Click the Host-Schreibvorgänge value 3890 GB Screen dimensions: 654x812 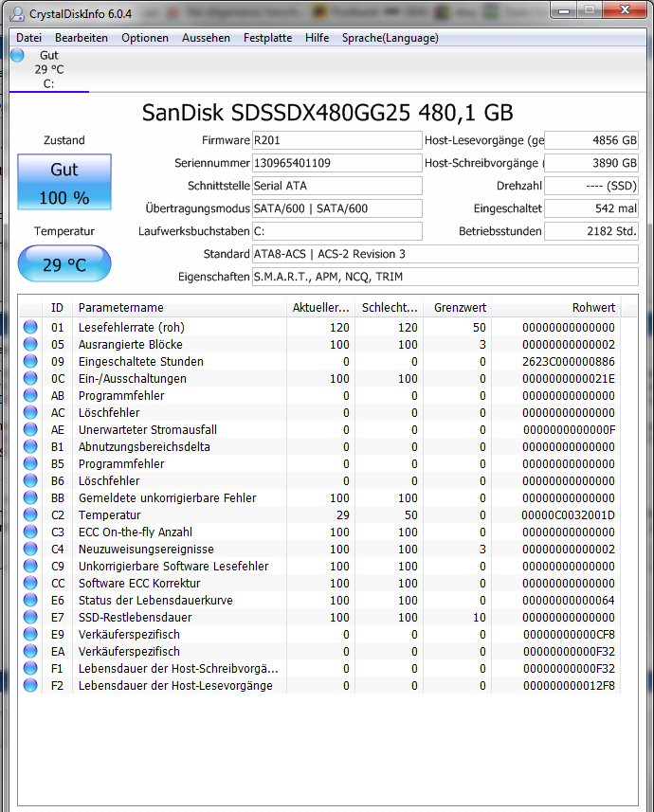coord(591,163)
